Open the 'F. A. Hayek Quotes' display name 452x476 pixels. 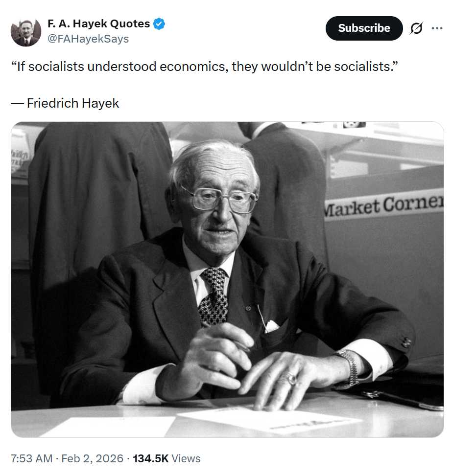pyautogui.click(x=98, y=23)
